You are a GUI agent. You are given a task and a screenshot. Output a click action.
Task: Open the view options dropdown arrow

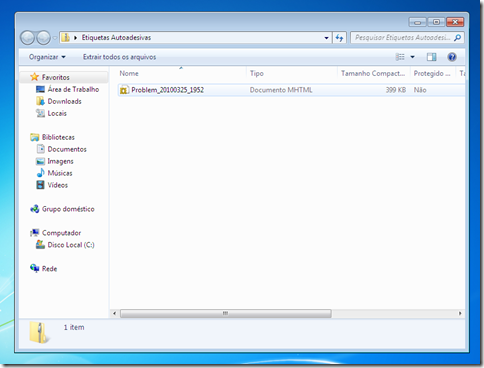pyautogui.click(x=412, y=57)
